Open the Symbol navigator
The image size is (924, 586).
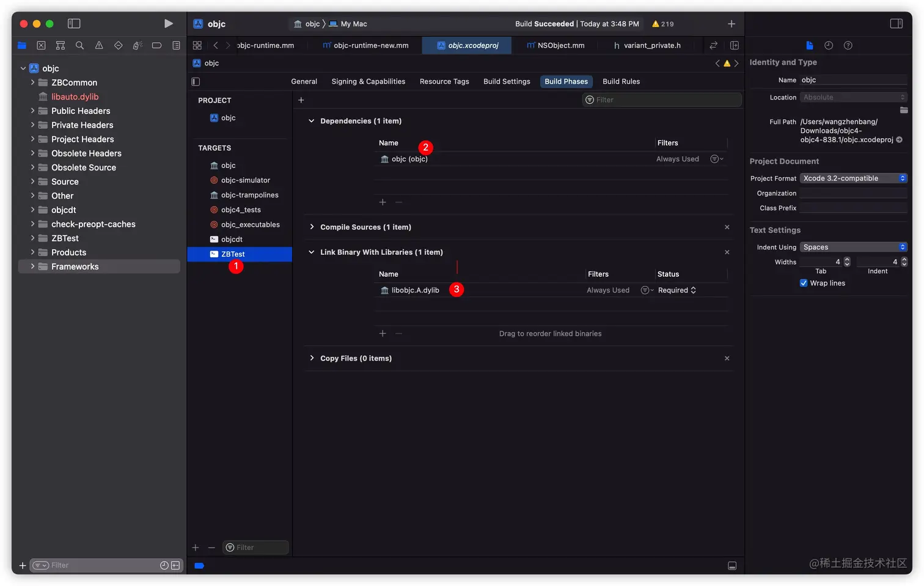(x=61, y=45)
